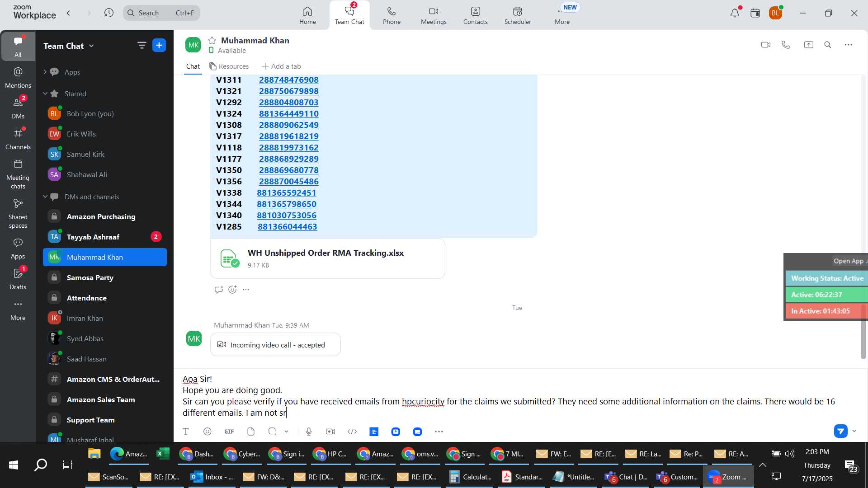868x488 pixels.
Task: Open tracking link 881366044463
Action: [287, 226]
